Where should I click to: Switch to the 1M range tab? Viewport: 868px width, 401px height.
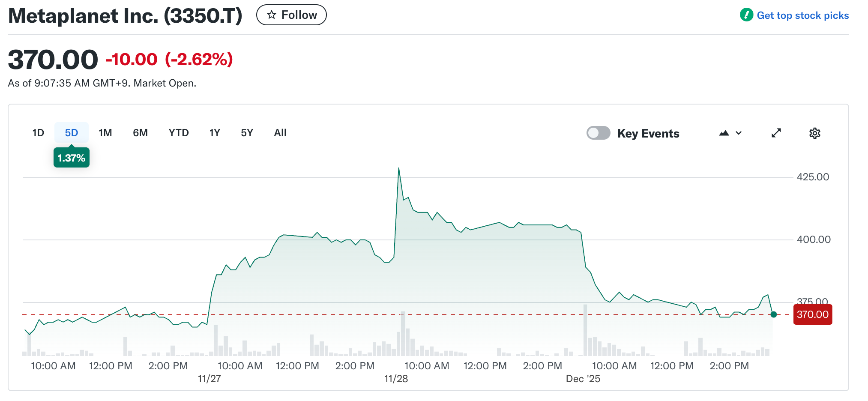tap(105, 133)
